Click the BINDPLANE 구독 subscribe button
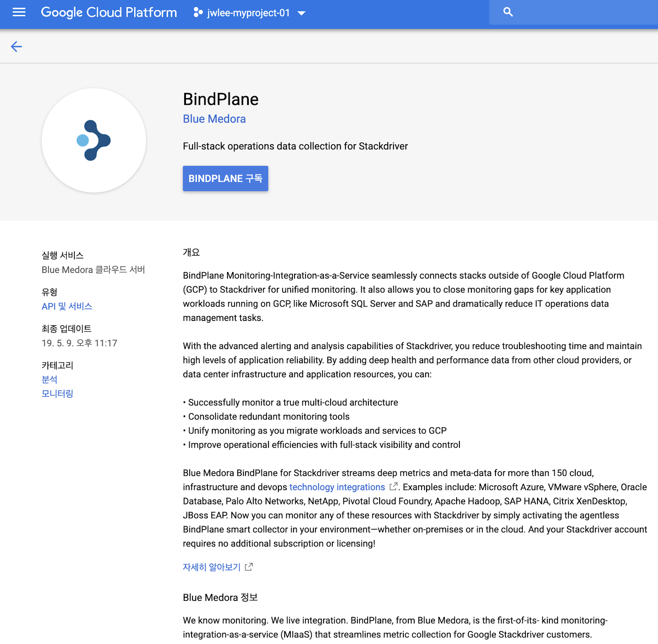Screen dimensions: 658x644 (225, 178)
